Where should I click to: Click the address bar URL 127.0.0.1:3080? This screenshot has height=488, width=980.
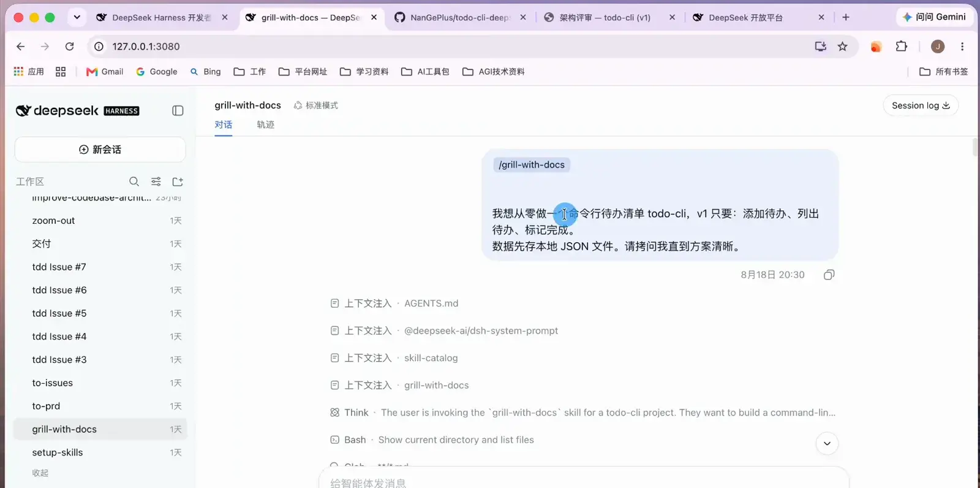tap(146, 47)
